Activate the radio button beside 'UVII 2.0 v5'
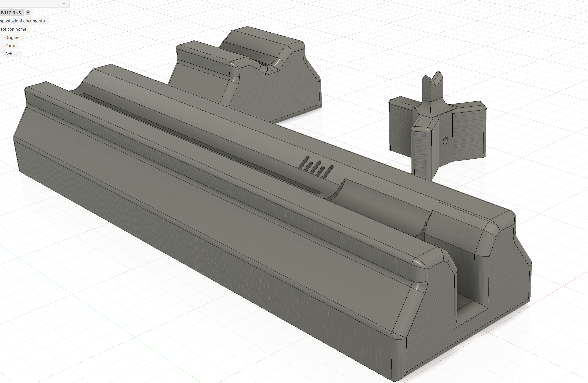588x383 pixels. click(x=28, y=13)
